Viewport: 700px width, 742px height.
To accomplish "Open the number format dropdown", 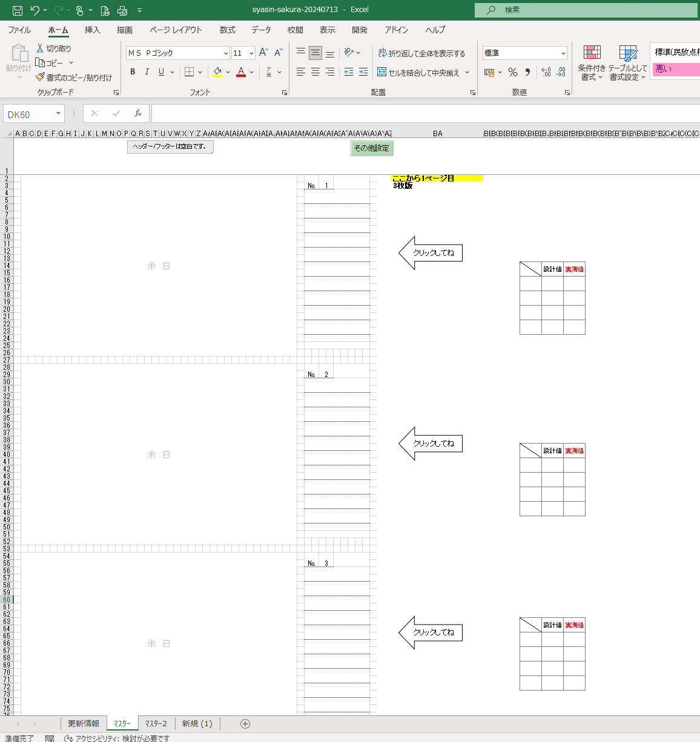I will pos(563,53).
